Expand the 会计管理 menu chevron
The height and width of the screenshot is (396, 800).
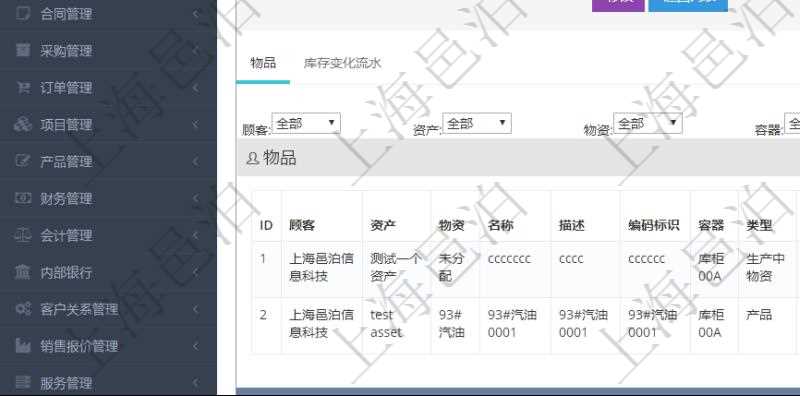195,235
